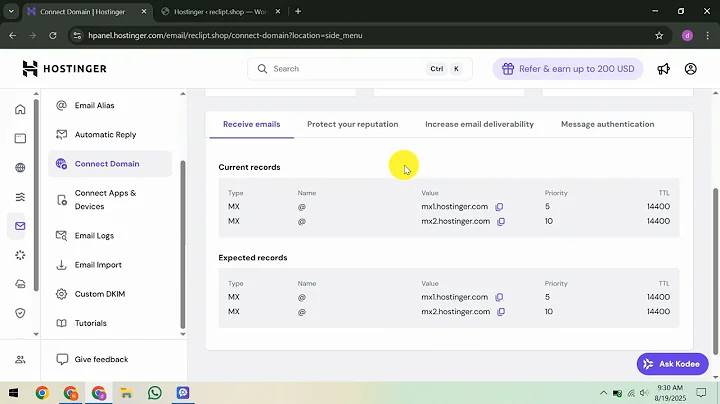Open the Home icon in left rail
Viewport: 720px width, 404px height.
(20, 109)
